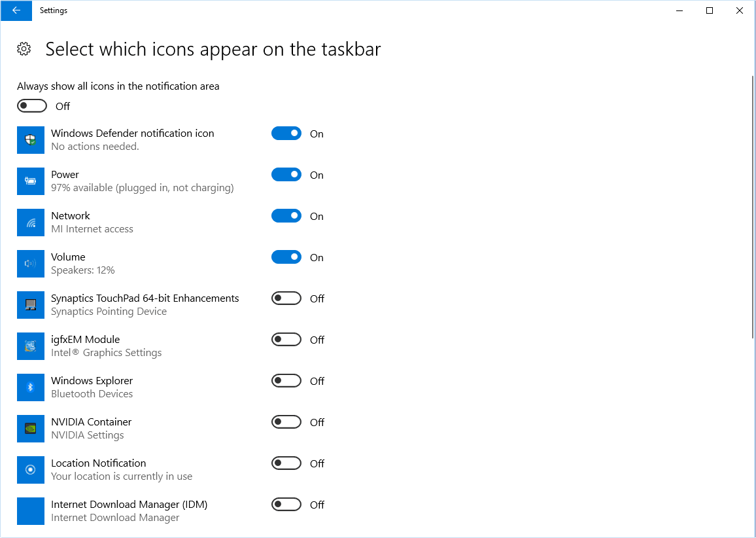756x538 pixels.
Task: Disable the Power icon toggle
Action: coord(286,175)
